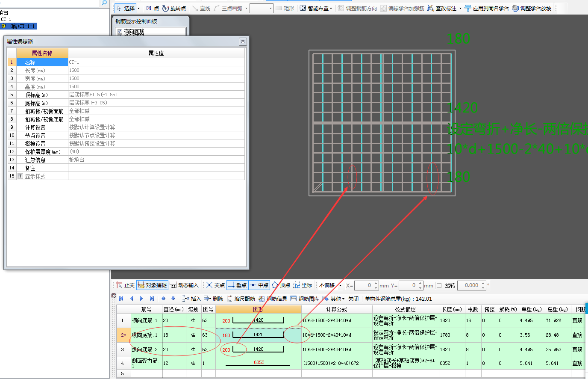Open 钢筋信息 rebar info
This screenshot has height=379, width=588.
[x=273, y=299]
